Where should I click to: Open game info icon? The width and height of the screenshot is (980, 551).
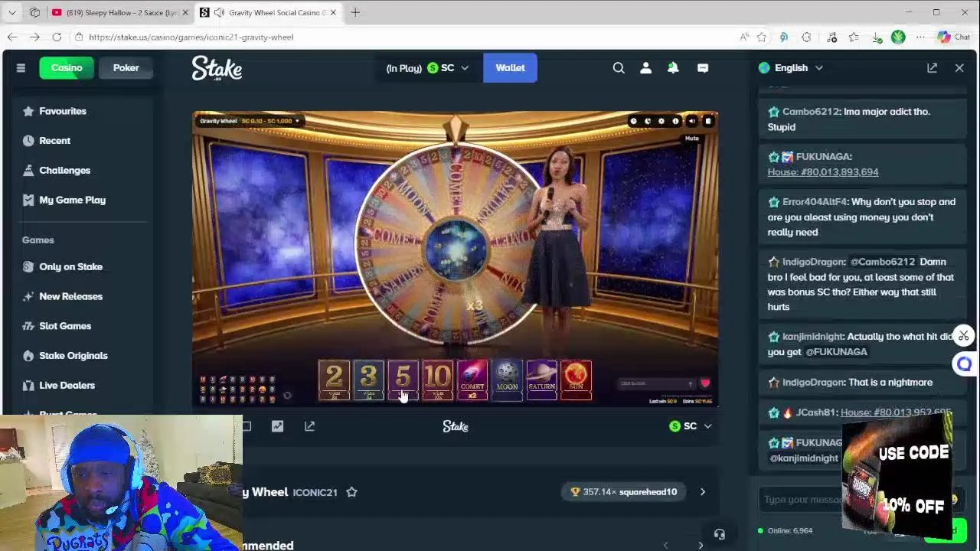675,121
